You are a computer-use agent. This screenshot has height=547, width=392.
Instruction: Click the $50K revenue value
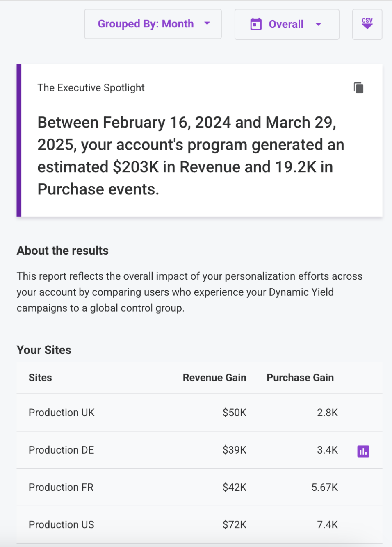pos(235,413)
